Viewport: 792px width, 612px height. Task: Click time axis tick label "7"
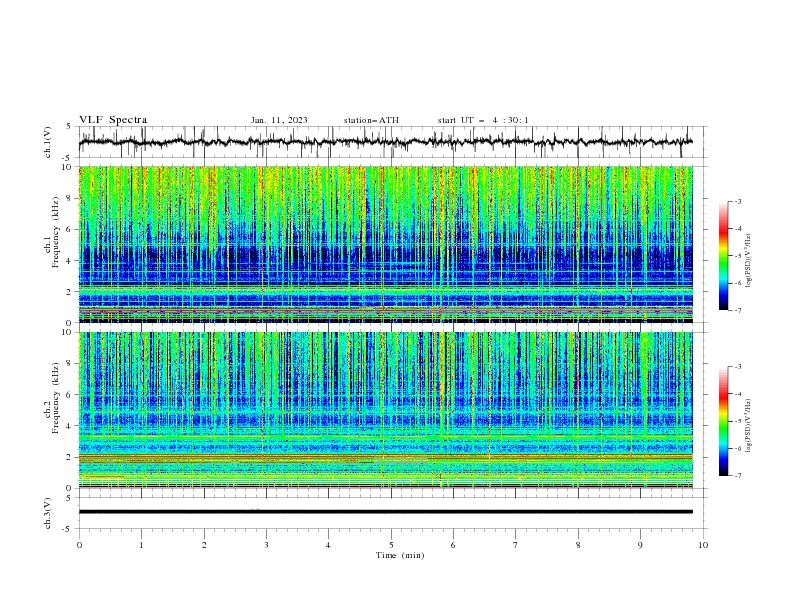coord(516,545)
